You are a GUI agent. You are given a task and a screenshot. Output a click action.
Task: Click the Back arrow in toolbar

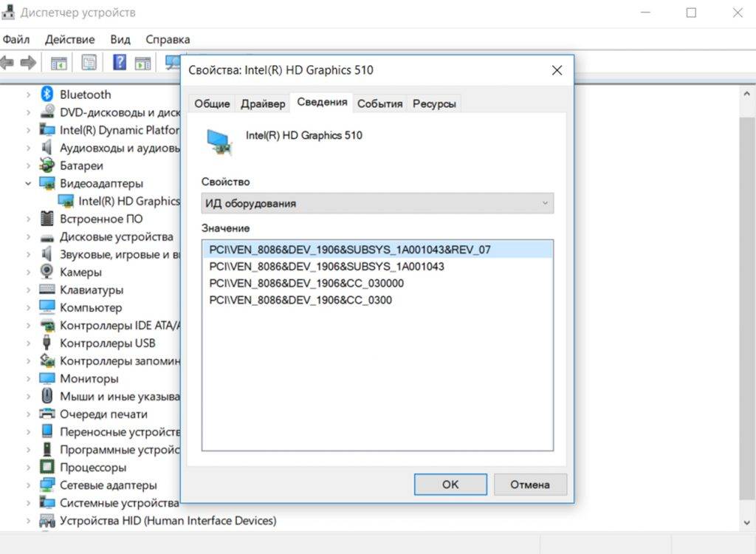point(7,63)
